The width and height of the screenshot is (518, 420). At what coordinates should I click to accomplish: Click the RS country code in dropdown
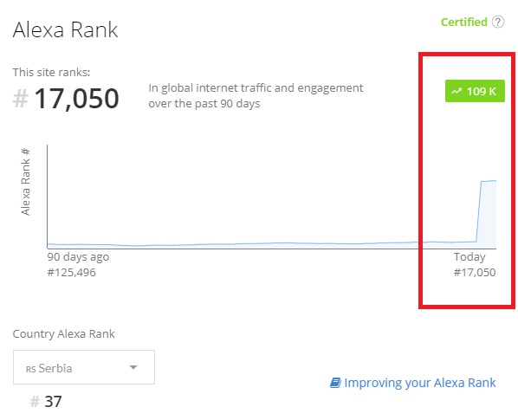pos(30,369)
